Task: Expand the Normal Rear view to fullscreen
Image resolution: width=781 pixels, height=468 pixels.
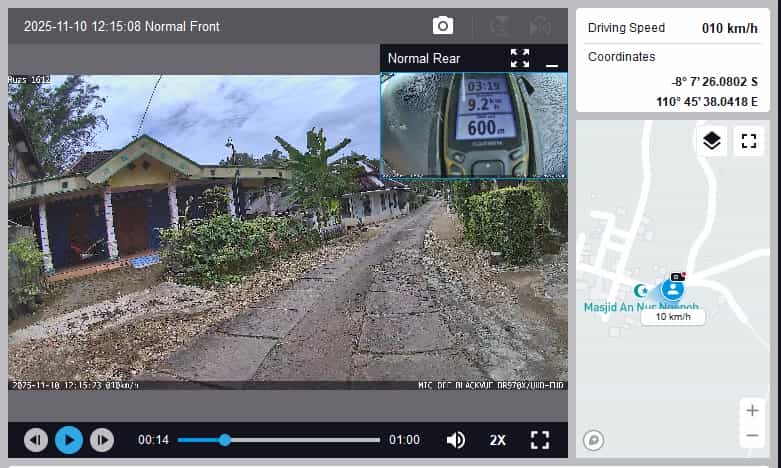Action: (520, 58)
